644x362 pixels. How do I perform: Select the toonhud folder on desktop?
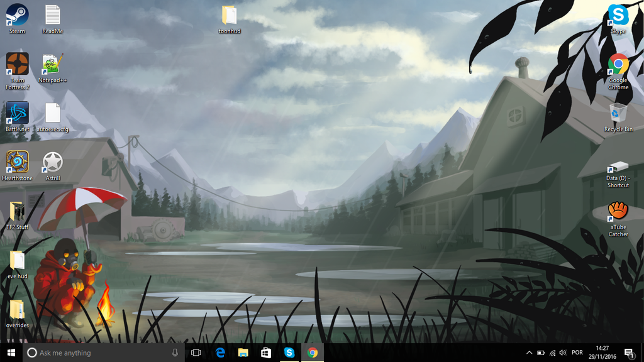click(x=230, y=18)
